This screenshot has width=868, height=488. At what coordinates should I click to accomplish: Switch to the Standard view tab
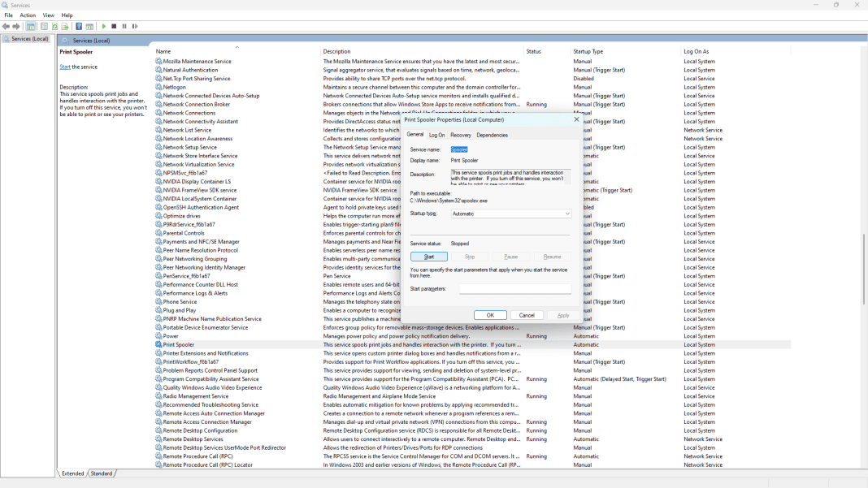tap(102, 473)
